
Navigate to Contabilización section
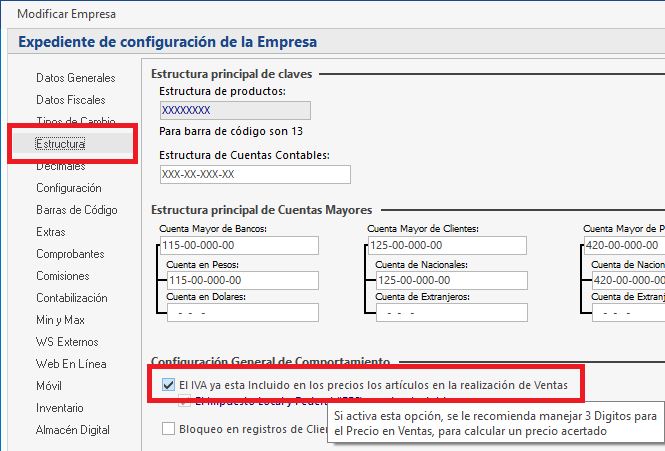(72, 298)
